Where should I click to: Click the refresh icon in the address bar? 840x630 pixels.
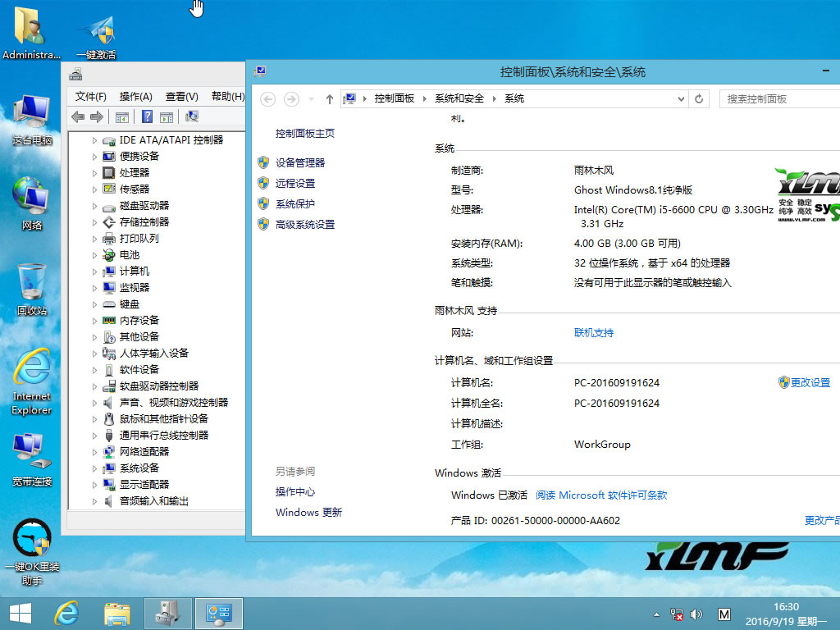[x=698, y=98]
